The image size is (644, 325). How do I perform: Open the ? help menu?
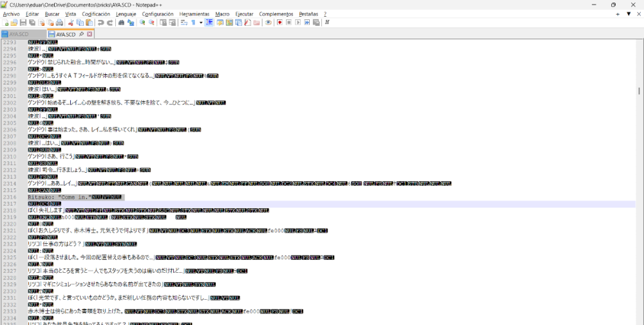pos(325,14)
